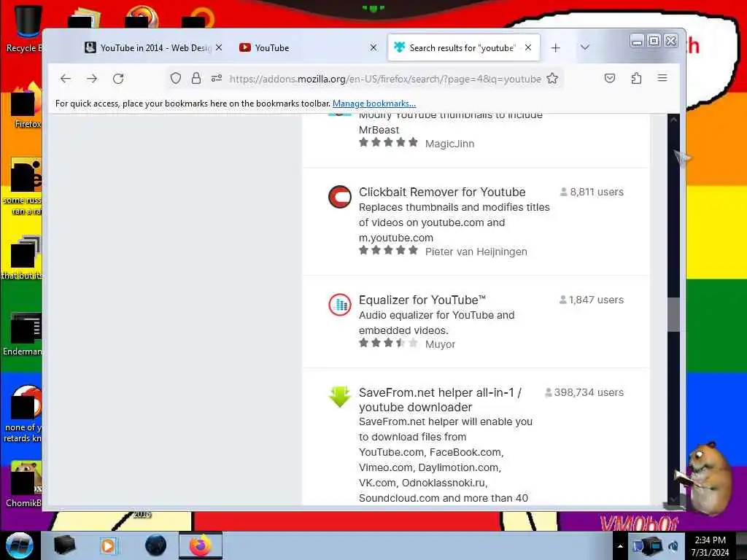Select the Firefox desktop shortcut
This screenshot has height=560, width=747.
coord(26,105)
